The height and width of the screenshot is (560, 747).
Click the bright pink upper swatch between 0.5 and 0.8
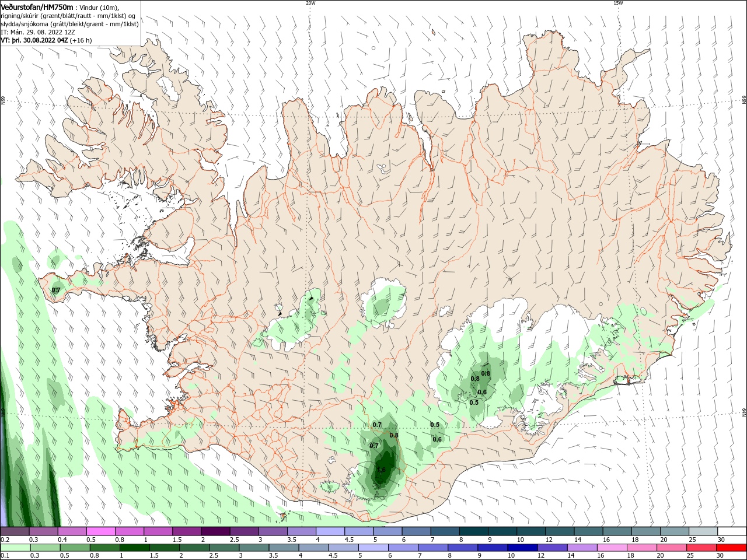[x=101, y=531]
